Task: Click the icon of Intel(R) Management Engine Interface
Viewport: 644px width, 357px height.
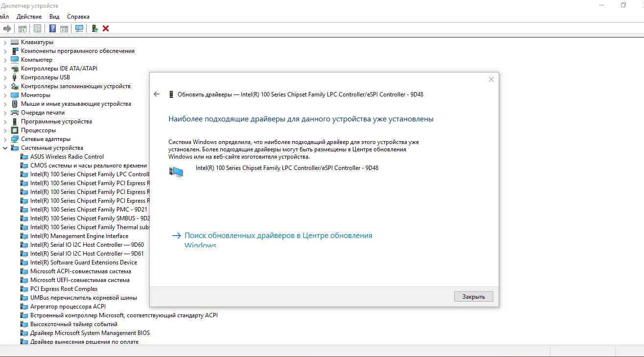Action: click(x=24, y=236)
